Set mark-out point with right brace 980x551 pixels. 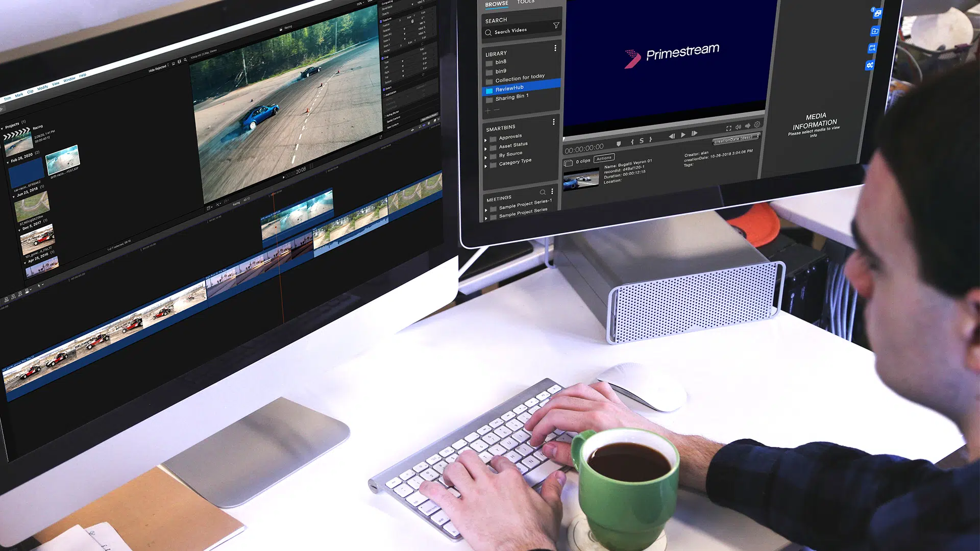click(x=650, y=140)
